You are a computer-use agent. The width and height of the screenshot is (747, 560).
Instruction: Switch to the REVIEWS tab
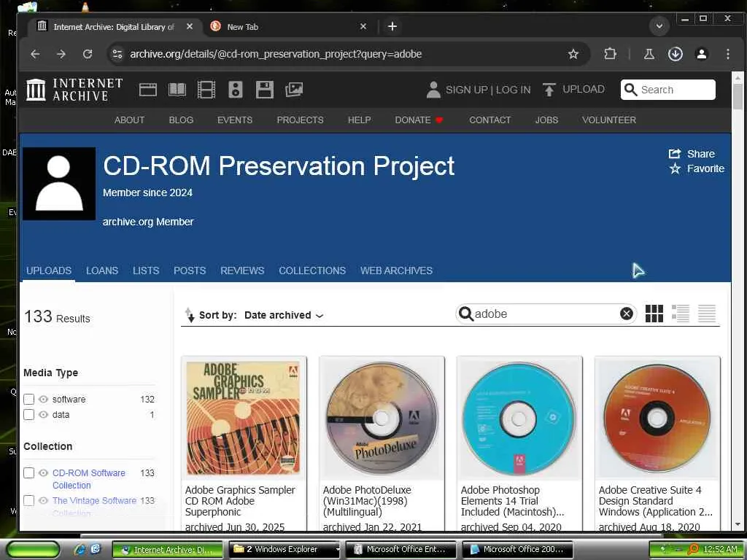point(242,271)
